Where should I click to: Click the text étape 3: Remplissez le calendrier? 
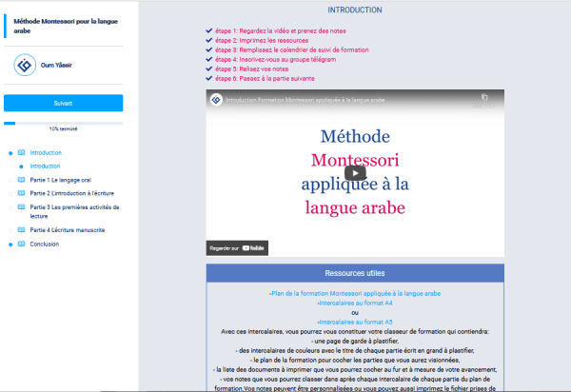(292, 49)
